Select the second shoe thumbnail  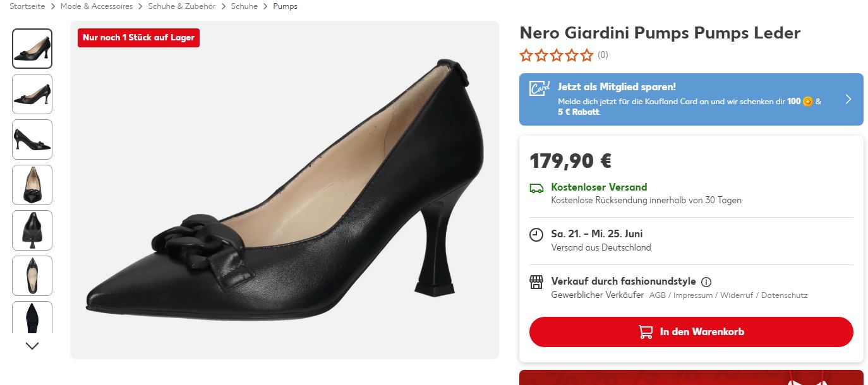click(x=32, y=94)
